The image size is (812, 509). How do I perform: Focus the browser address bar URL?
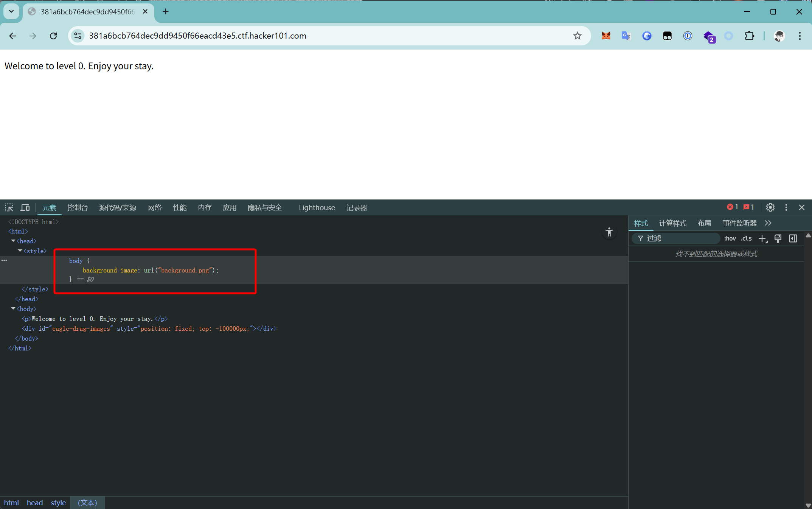(x=197, y=36)
